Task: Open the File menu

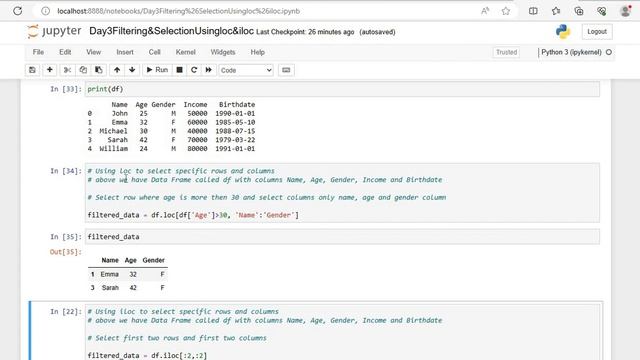Action: pyautogui.click(x=38, y=52)
